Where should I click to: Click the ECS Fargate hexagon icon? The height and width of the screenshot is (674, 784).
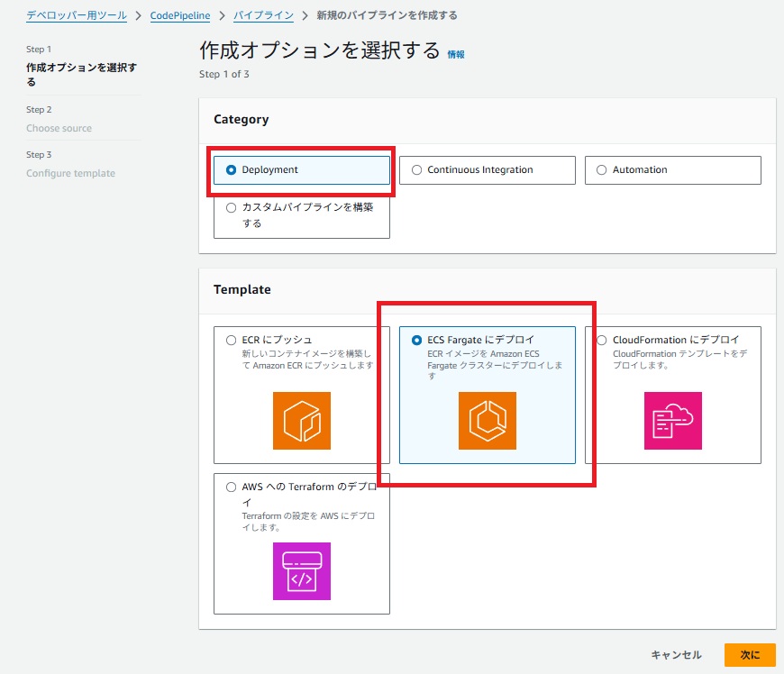tap(487, 421)
